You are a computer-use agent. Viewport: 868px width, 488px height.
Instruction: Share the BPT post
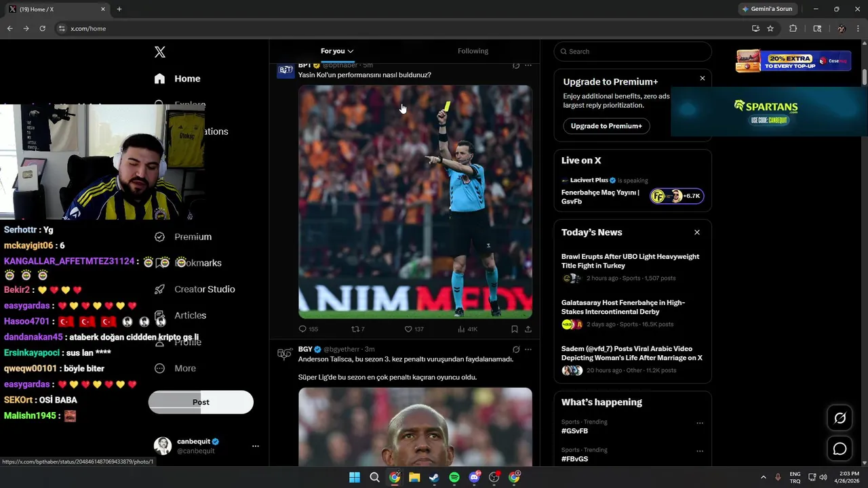[528, 329]
